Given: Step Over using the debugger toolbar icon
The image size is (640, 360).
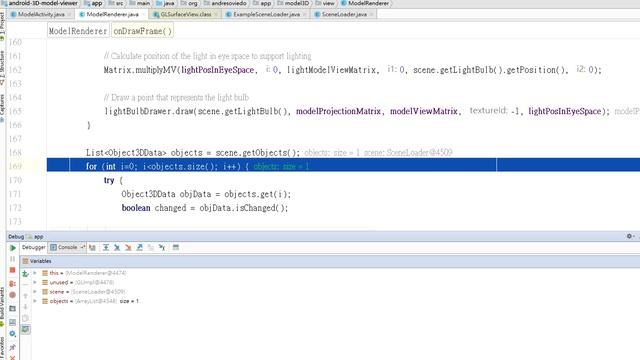Looking at the screenshot, I should tap(106, 248).
